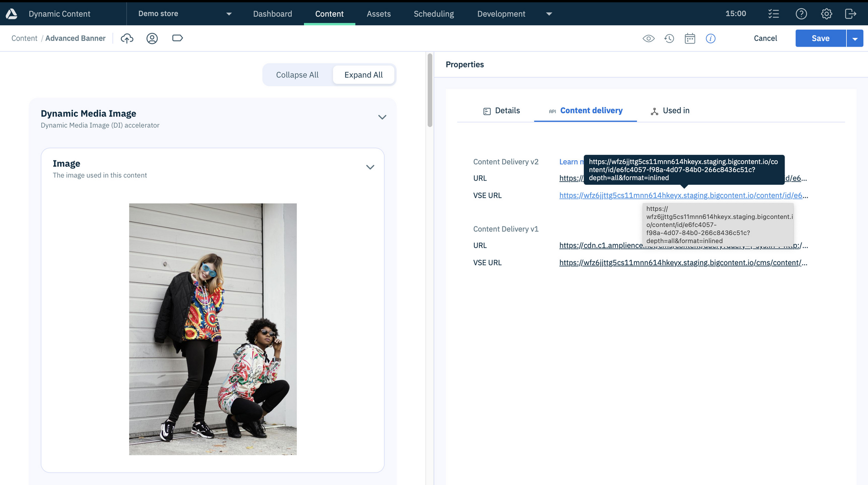This screenshot has height=485, width=868.
Task: Click the Amplience logo icon
Action: [12, 14]
